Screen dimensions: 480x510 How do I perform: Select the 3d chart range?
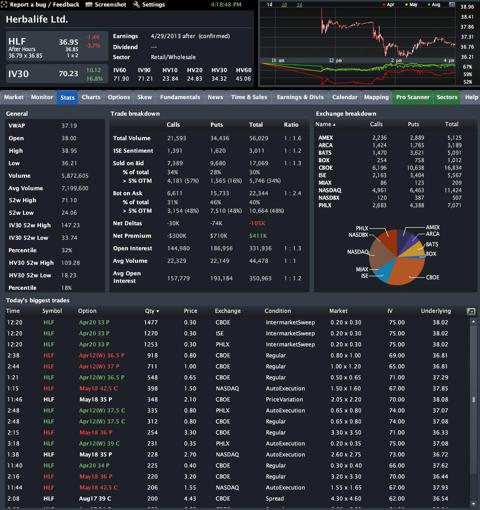pyautogui.click(x=299, y=5)
